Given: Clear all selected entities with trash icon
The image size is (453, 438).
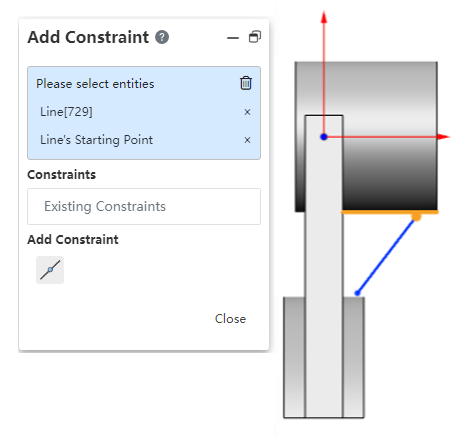Looking at the screenshot, I should click(246, 83).
